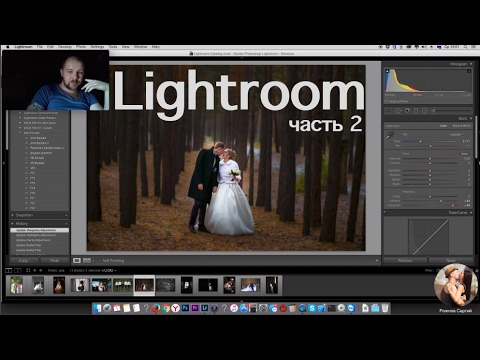Open the Photo menu
Viewport: 480px width, 360px height.
pos(81,47)
